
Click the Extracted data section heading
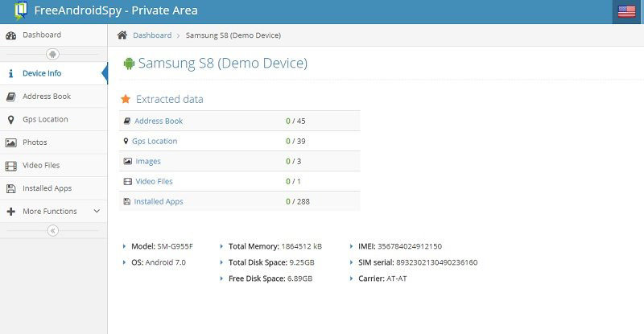coord(170,99)
